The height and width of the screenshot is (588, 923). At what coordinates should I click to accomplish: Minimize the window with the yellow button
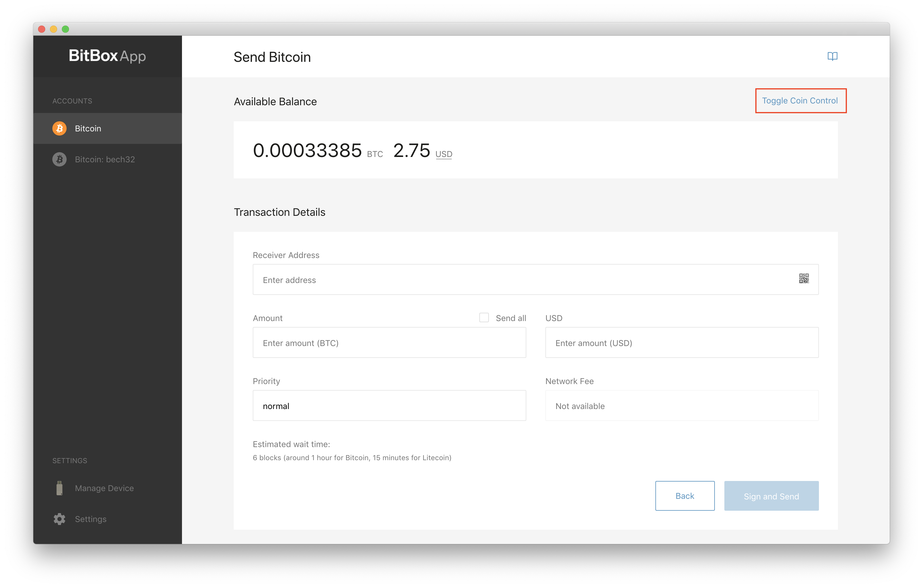pos(54,29)
